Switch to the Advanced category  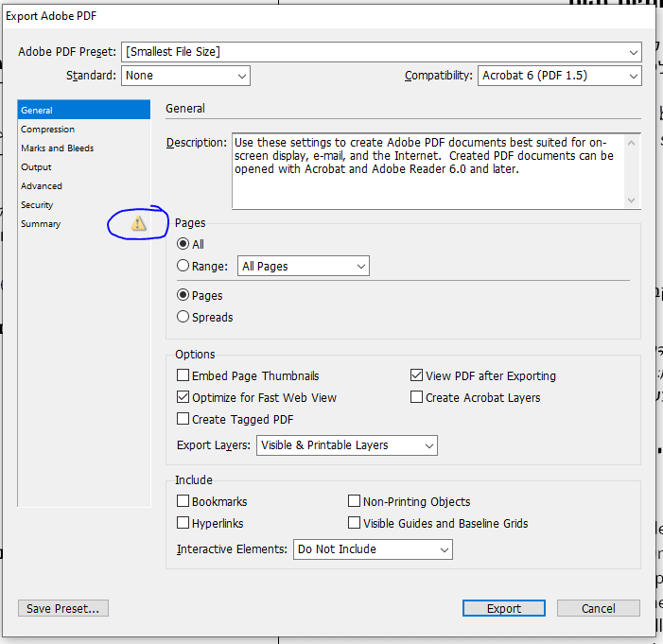(x=84, y=186)
